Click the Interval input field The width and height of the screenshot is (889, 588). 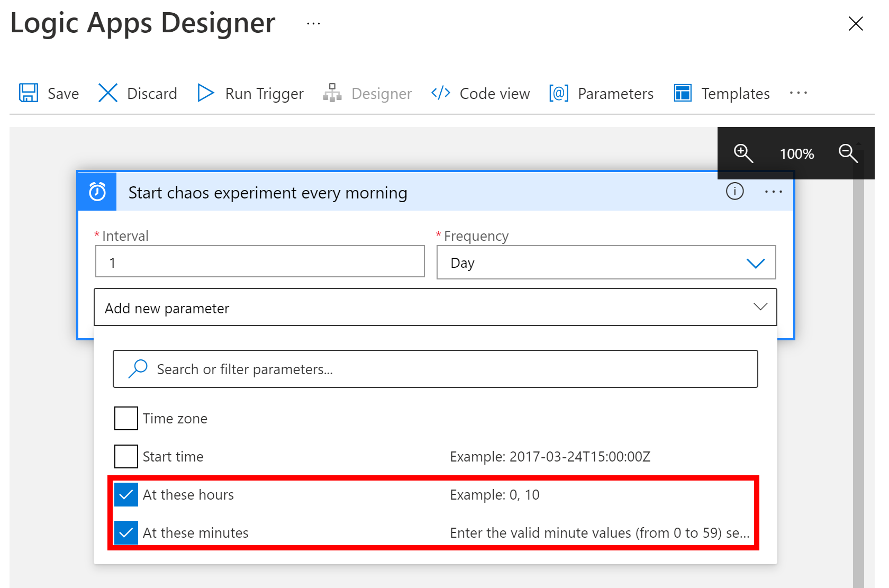(259, 261)
